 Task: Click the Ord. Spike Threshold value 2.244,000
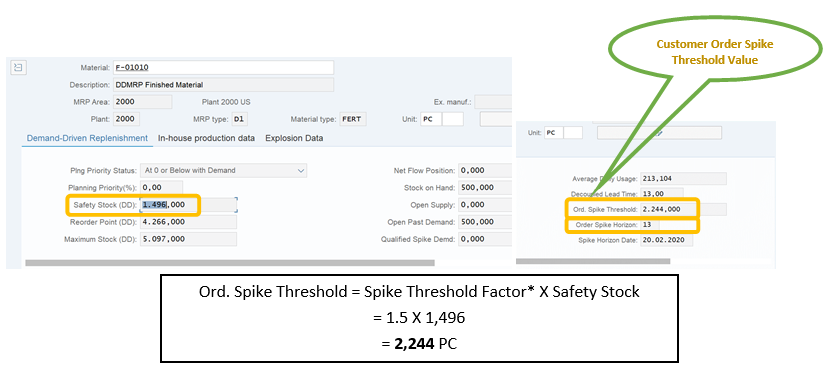click(684, 209)
